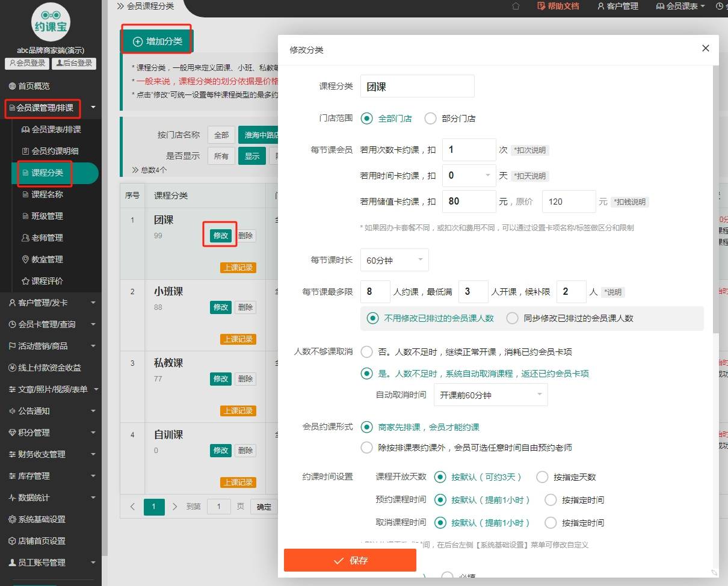Screen dimensions: 728x586
Task: Click the plus icon in 增加分类
Action: pyautogui.click(x=138, y=42)
